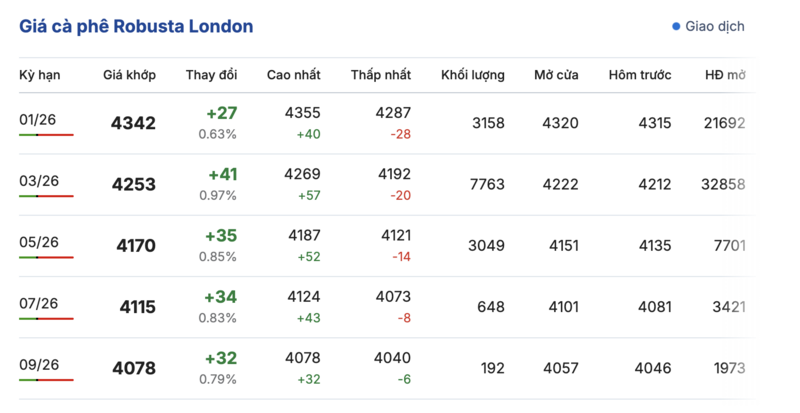Select the 03/26 contract term

coord(38,181)
